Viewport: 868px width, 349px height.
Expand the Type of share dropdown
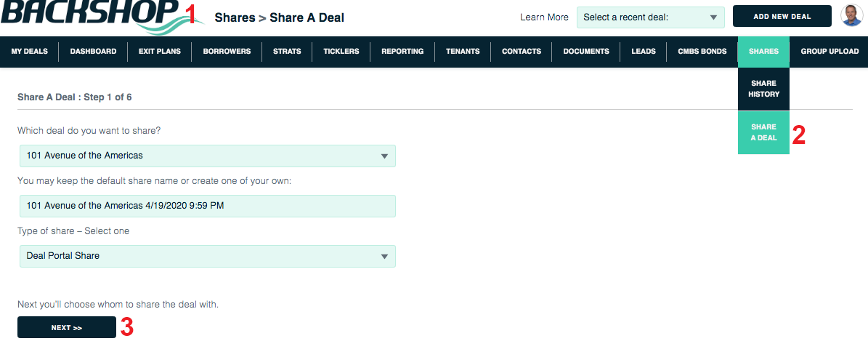tap(208, 256)
